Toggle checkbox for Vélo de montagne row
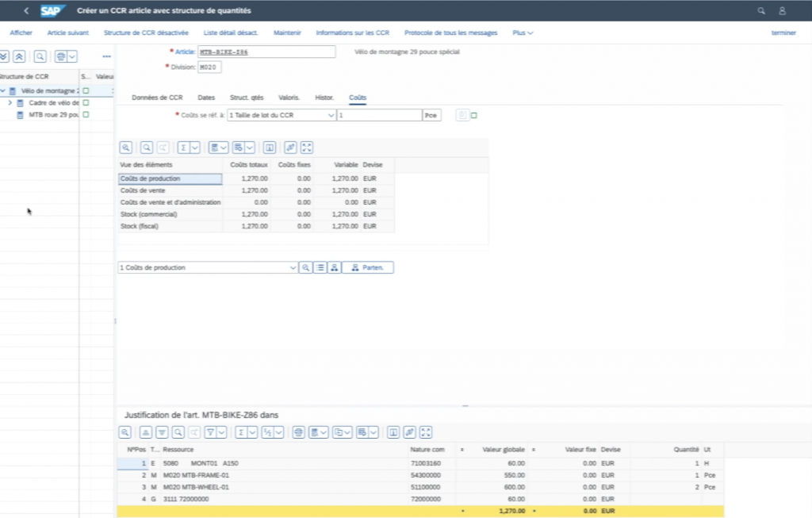 click(86, 91)
